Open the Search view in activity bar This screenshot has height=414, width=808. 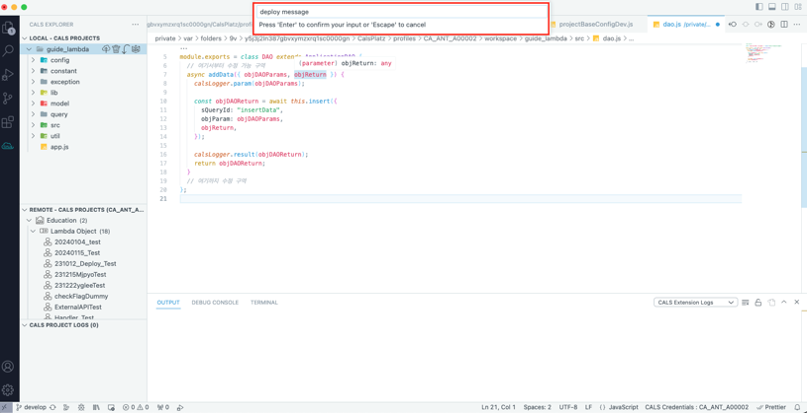[x=8, y=51]
